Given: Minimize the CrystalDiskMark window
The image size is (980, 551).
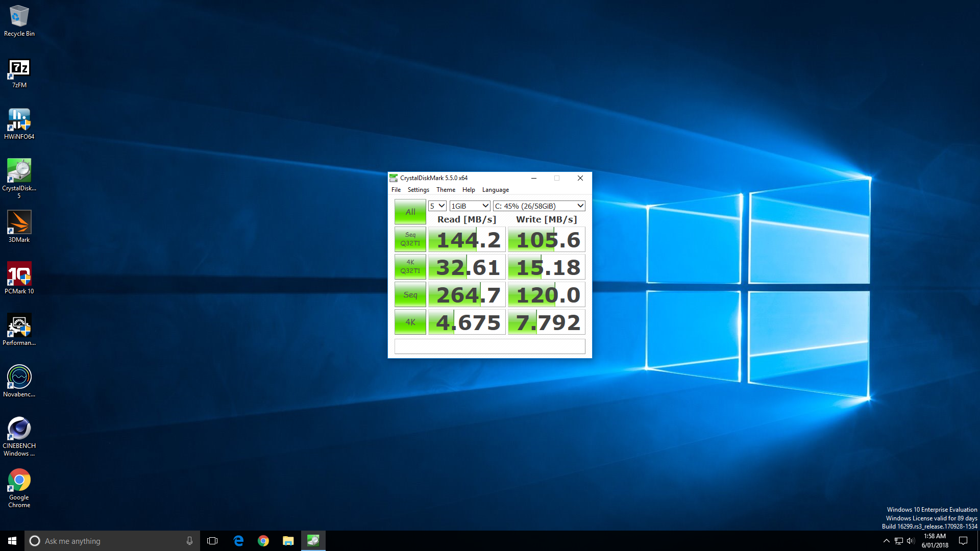Looking at the screenshot, I should [534, 178].
